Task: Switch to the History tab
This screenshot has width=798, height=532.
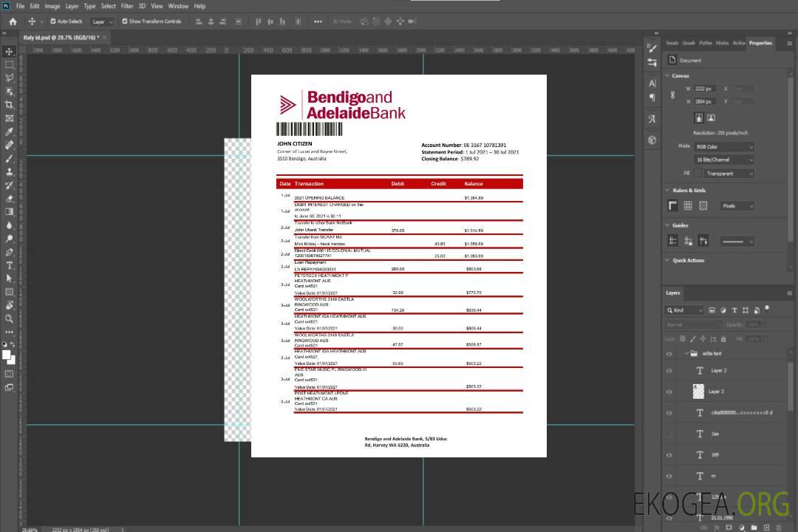Action: click(722, 43)
